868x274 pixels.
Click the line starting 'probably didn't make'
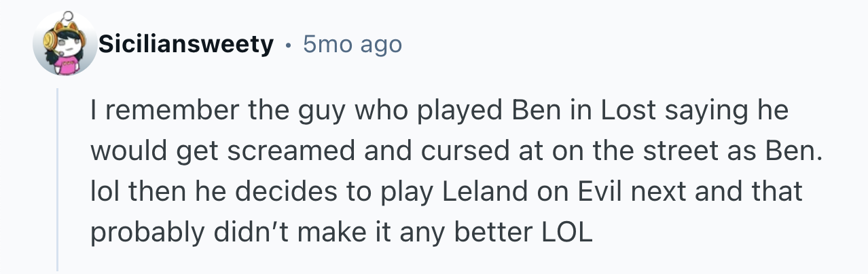[x=342, y=233]
